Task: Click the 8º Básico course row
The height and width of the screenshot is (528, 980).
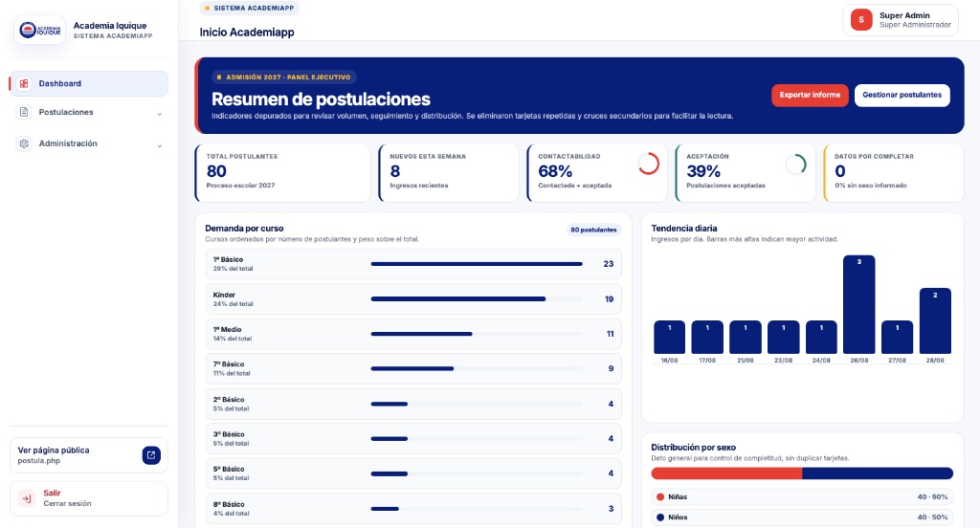Action: (x=413, y=509)
